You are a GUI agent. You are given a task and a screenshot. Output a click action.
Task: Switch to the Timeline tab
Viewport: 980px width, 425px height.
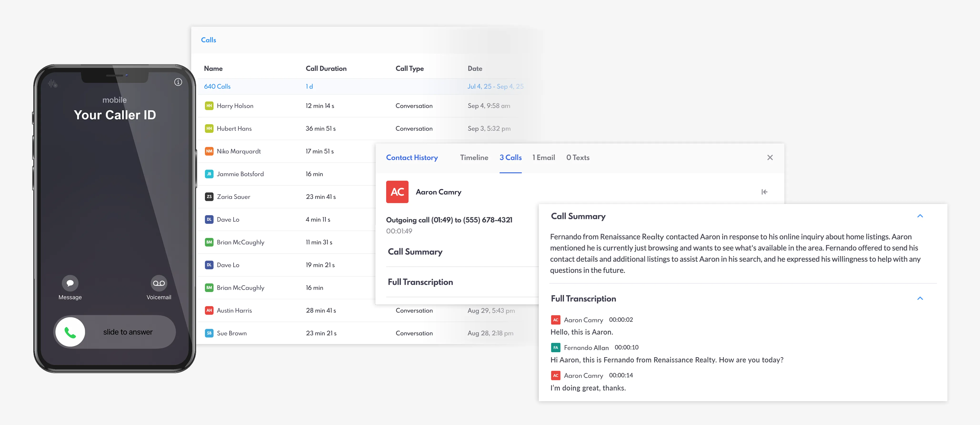coord(474,157)
